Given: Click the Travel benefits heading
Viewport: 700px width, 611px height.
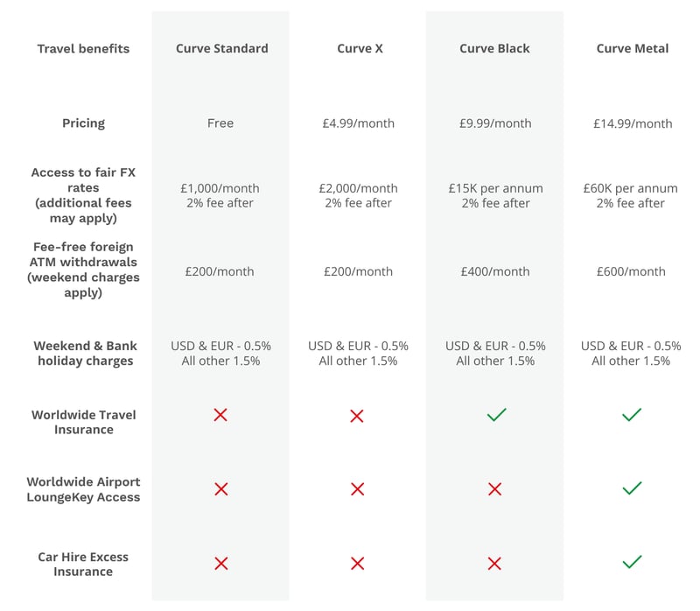Looking at the screenshot, I should 83,49.
